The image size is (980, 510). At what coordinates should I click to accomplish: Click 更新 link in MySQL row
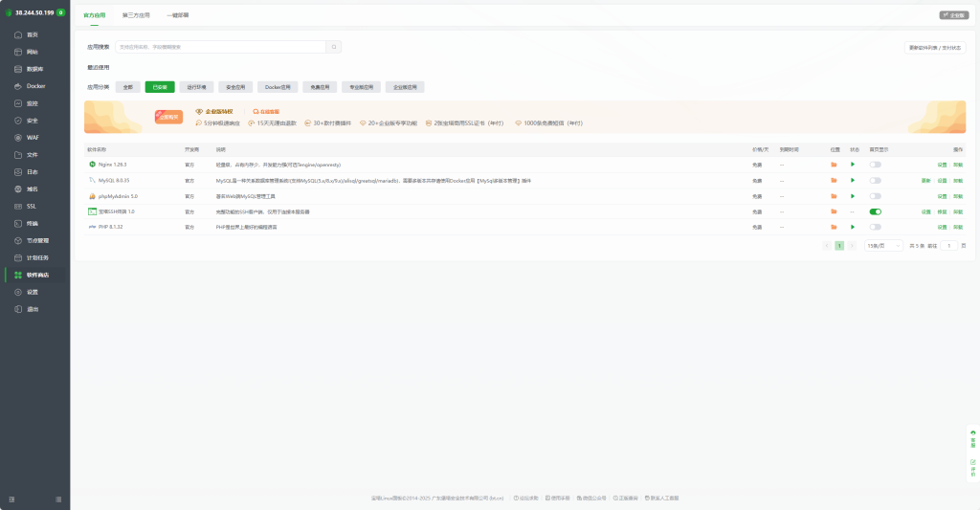[925, 181]
